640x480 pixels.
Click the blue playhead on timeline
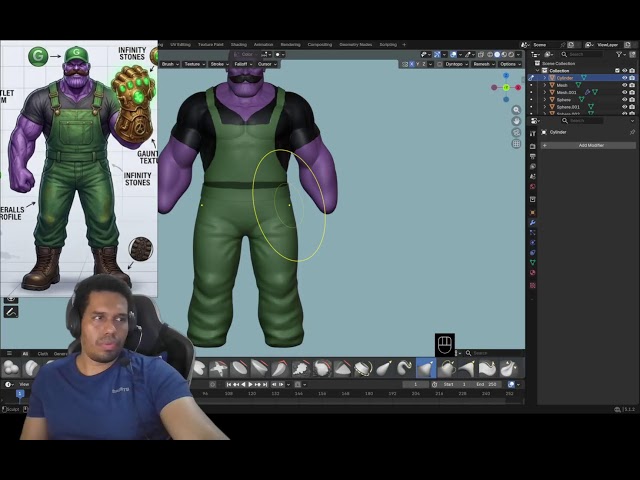click(20, 393)
